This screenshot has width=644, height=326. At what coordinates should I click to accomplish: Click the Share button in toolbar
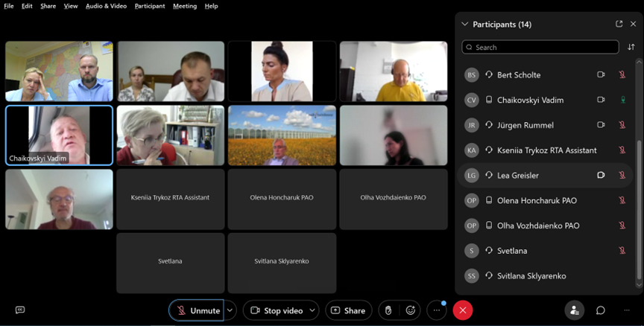click(x=349, y=310)
